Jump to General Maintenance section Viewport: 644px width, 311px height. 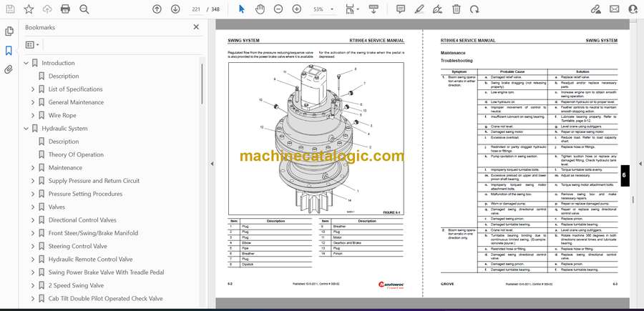pyautogui.click(x=76, y=102)
